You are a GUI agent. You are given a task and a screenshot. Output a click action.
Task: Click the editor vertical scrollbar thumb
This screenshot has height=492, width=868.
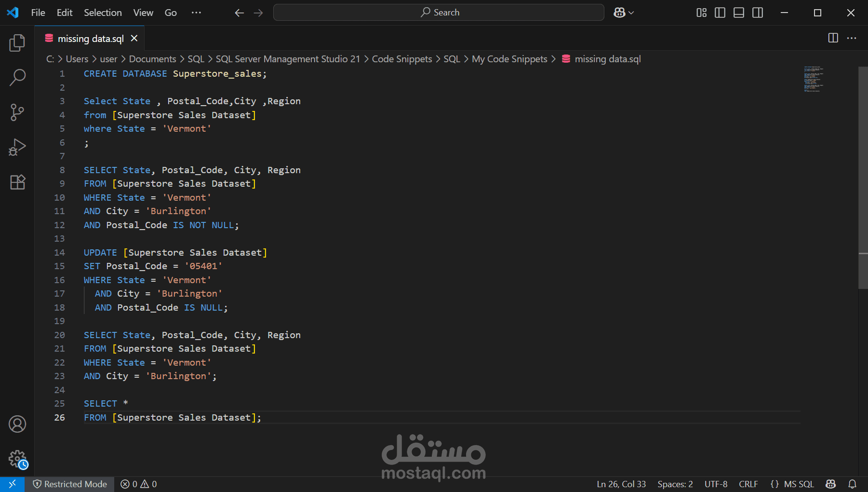pyautogui.click(x=863, y=178)
